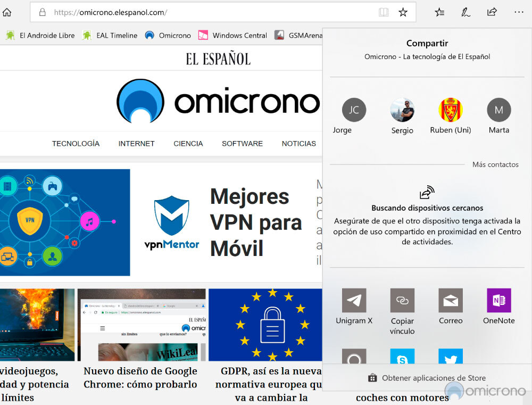
Task: Share via Unigram X app
Action: (x=354, y=307)
